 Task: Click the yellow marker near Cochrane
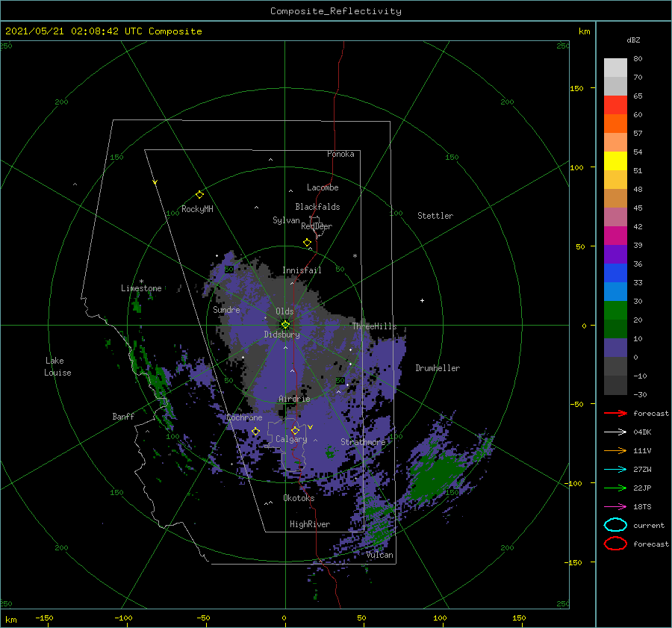click(x=255, y=432)
